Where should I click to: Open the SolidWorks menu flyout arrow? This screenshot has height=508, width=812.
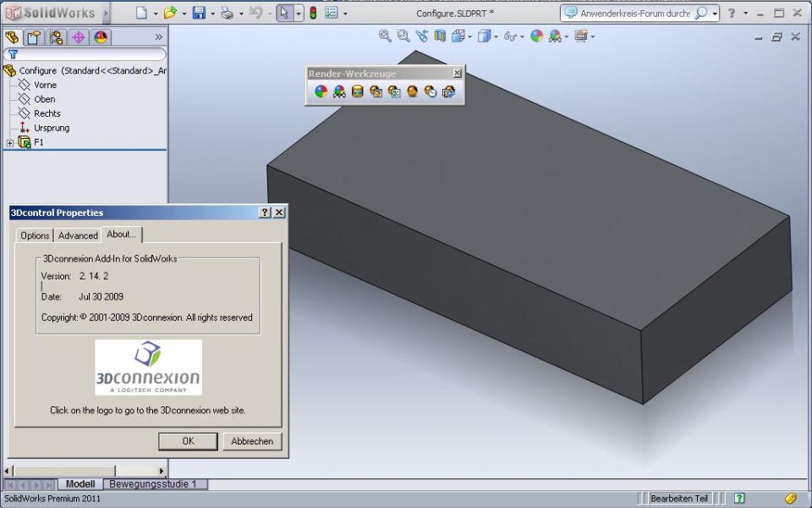[x=107, y=13]
